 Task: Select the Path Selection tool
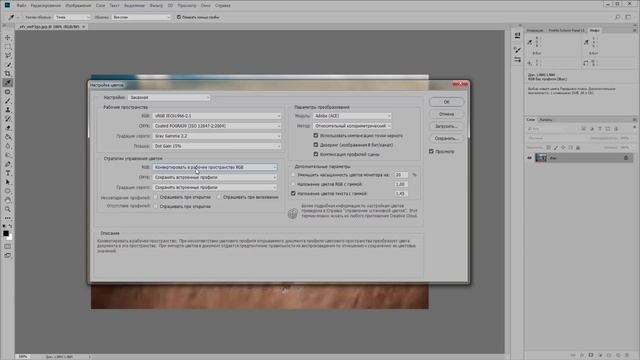pyautogui.click(x=8, y=182)
